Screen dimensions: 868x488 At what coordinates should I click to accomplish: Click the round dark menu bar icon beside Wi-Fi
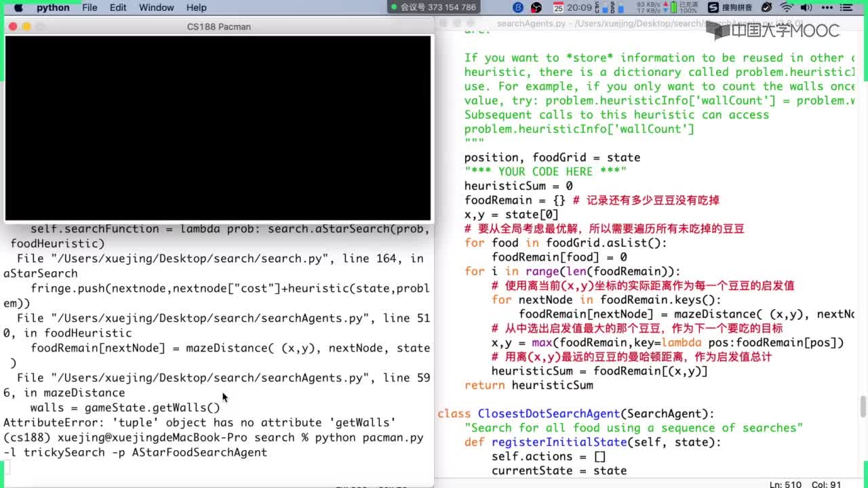coord(766,7)
